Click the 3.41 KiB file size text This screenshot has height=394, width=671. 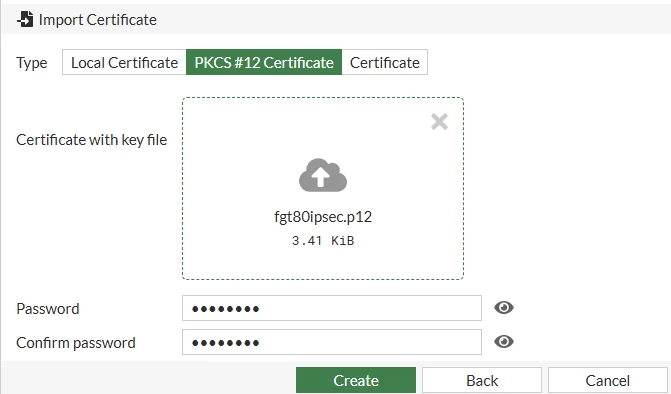pos(323,240)
